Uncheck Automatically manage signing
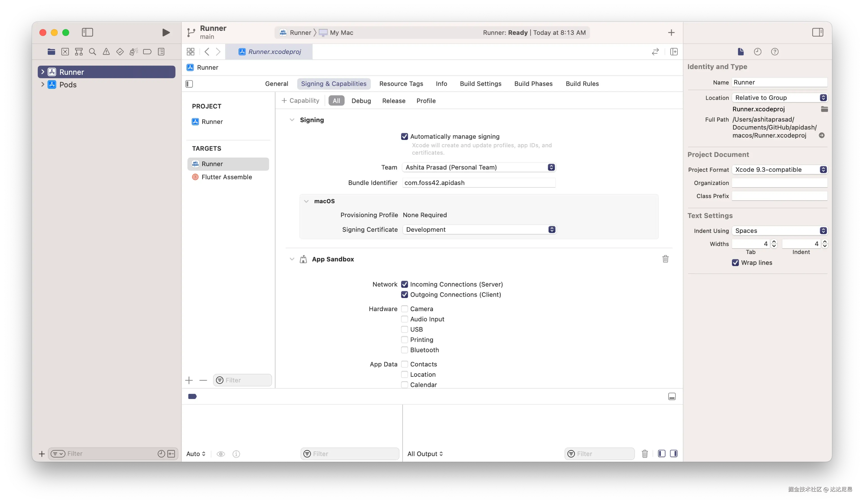Image resolution: width=864 pixels, height=504 pixels. tap(405, 137)
